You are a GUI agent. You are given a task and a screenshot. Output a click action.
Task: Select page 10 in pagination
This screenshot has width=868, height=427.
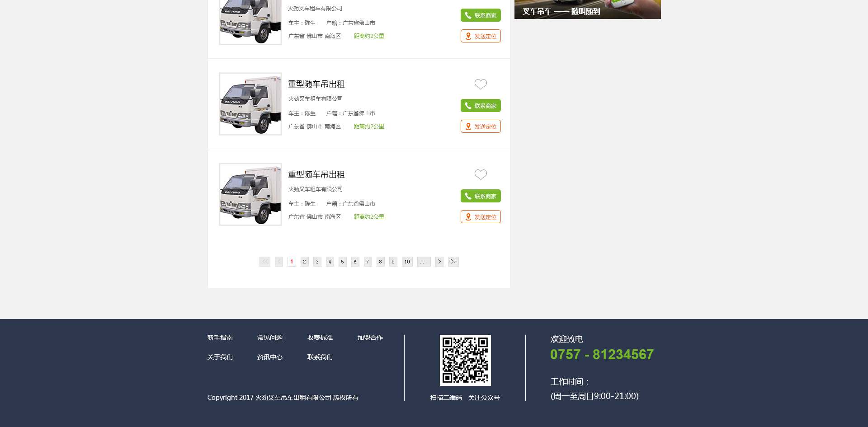407,262
